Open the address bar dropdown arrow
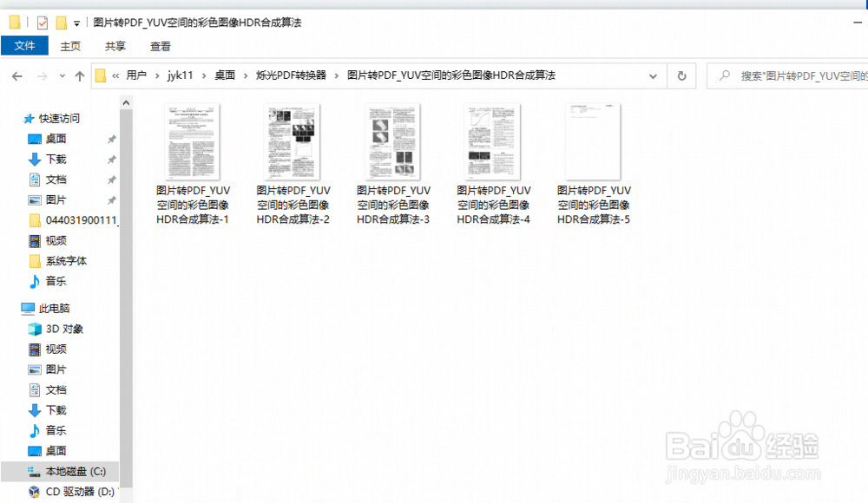This screenshot has height=503, width=868. (x=654, y=75)
